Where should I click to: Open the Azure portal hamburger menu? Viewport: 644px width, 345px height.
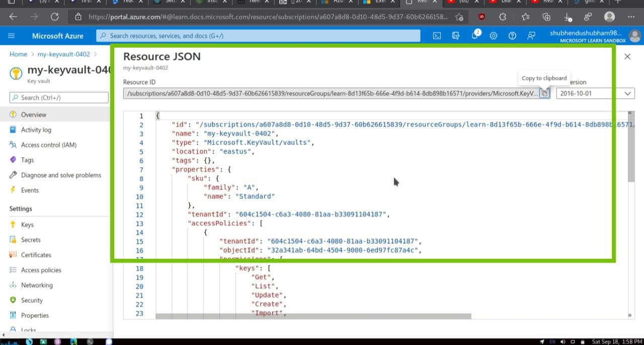(12, 36)
